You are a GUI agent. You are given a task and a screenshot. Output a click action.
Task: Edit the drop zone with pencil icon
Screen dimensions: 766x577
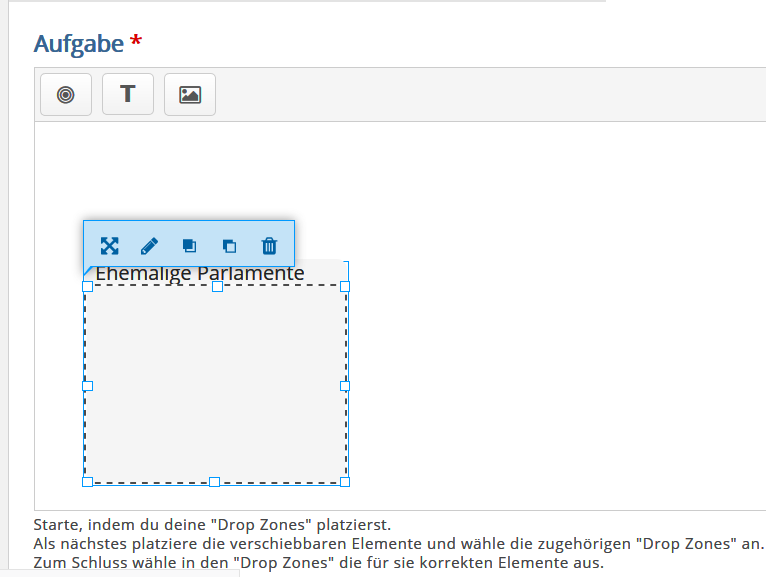pos(149,246)
